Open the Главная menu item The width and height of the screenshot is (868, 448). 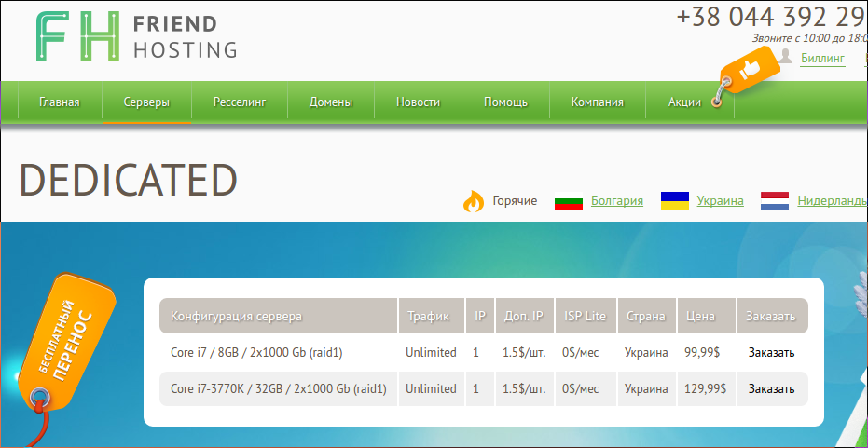[60, 102]
